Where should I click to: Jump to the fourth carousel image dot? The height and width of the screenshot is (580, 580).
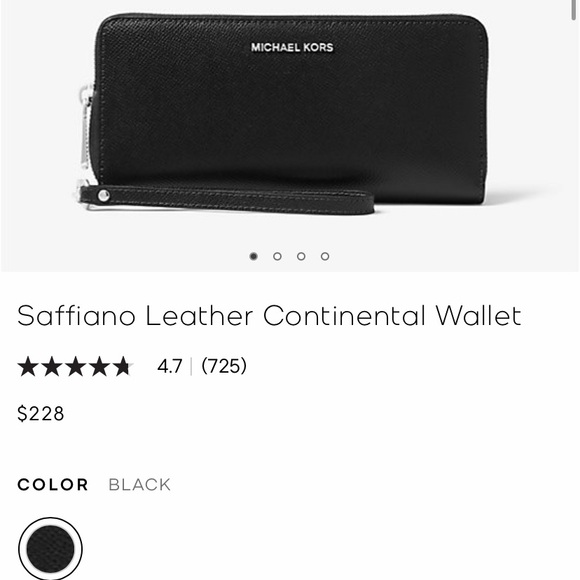tap(325, 256)
